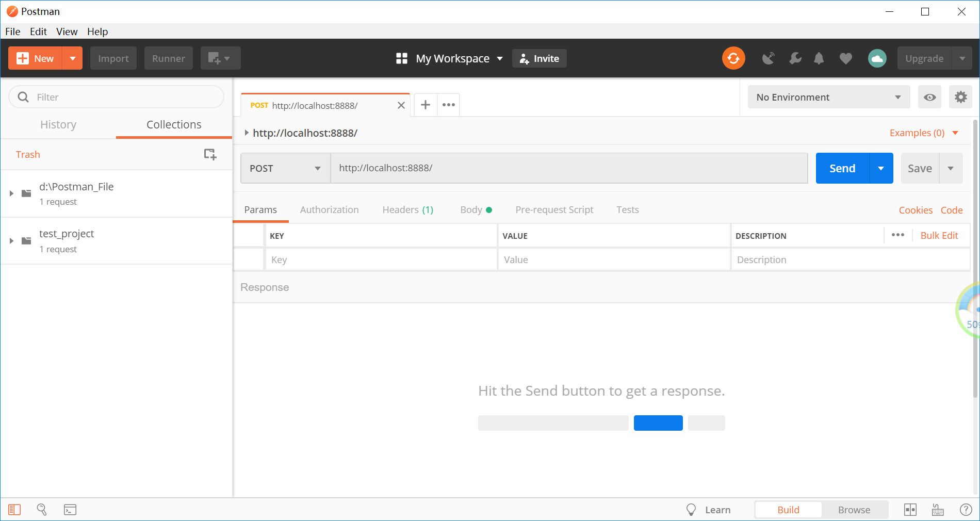980x521 pixels.
Task: Click the test_project folder icon
Action: coord(26,241)
